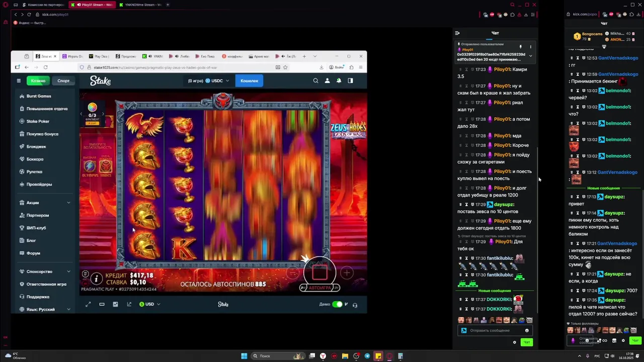644x362 pixels.
Task: Open the Stake user profile icon
Action: pyautogui.click(x=327, y=80)
